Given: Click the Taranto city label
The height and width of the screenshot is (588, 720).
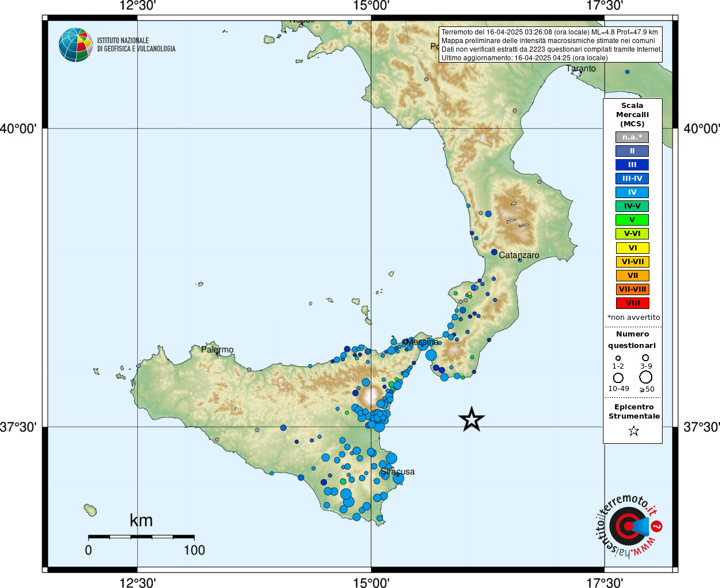Looking at the screenshot, I should tap(581, 68).
